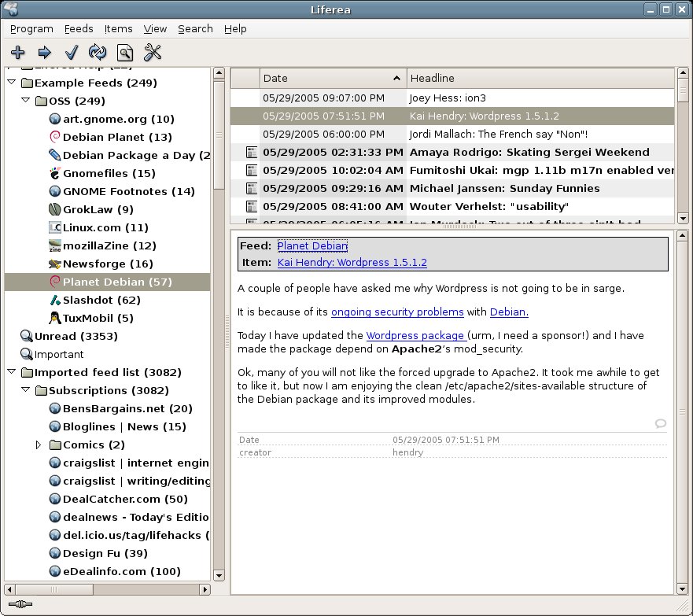Screen dimensions: 693x616
Task: Click the mozillaZine feed icon
Action: tap(55, 245)
